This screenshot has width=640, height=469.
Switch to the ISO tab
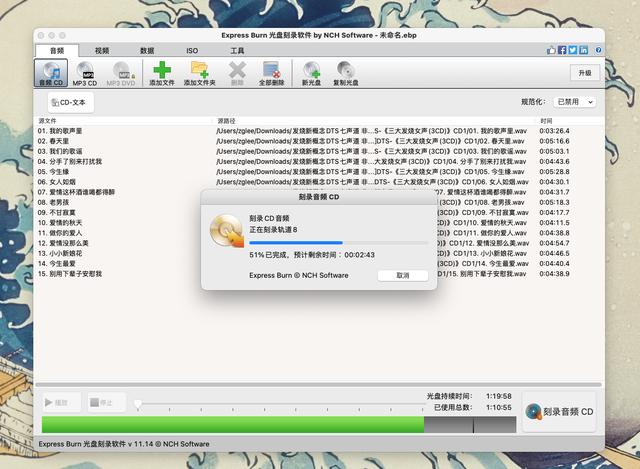pyautogui.click(x=192, y=51)
